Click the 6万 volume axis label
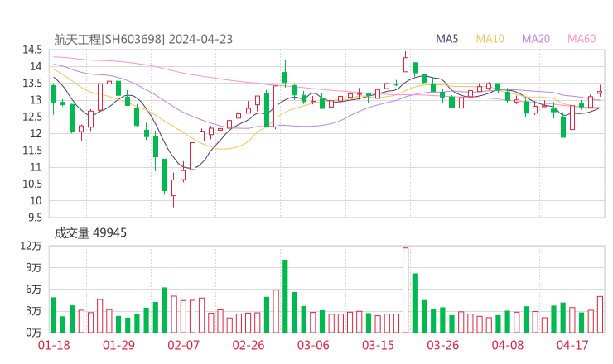 point(34,290)
